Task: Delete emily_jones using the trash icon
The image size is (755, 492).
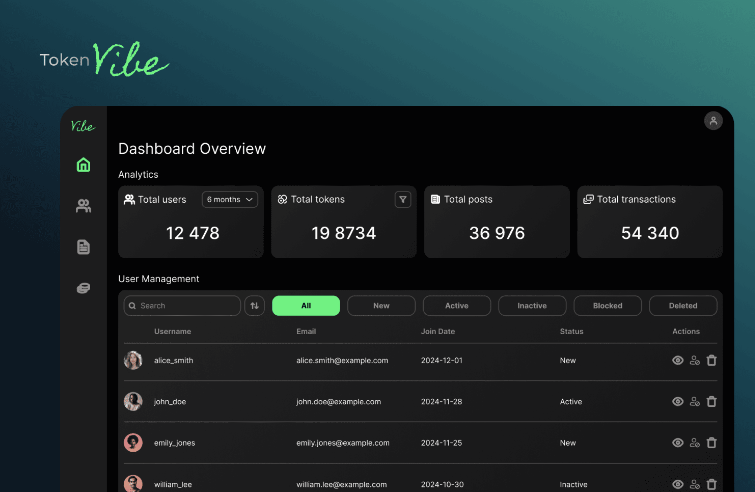Action: [x=711, y=442]
